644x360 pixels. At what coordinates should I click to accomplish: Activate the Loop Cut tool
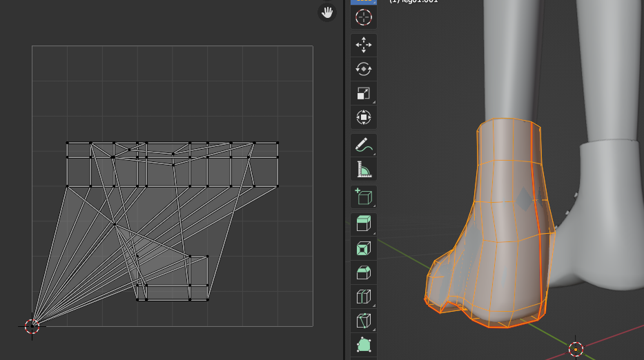[x=364, y=297]
